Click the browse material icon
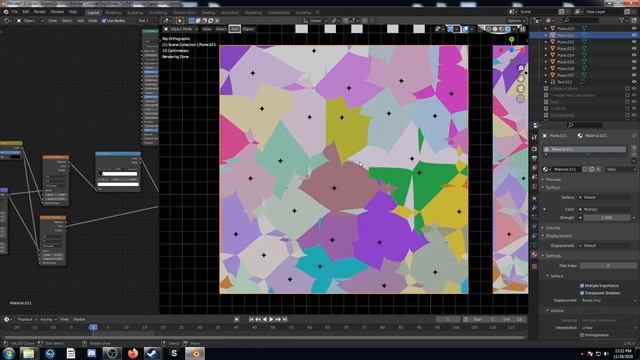Viewport: 640px width, 360px height. click(x=546, y=169)
